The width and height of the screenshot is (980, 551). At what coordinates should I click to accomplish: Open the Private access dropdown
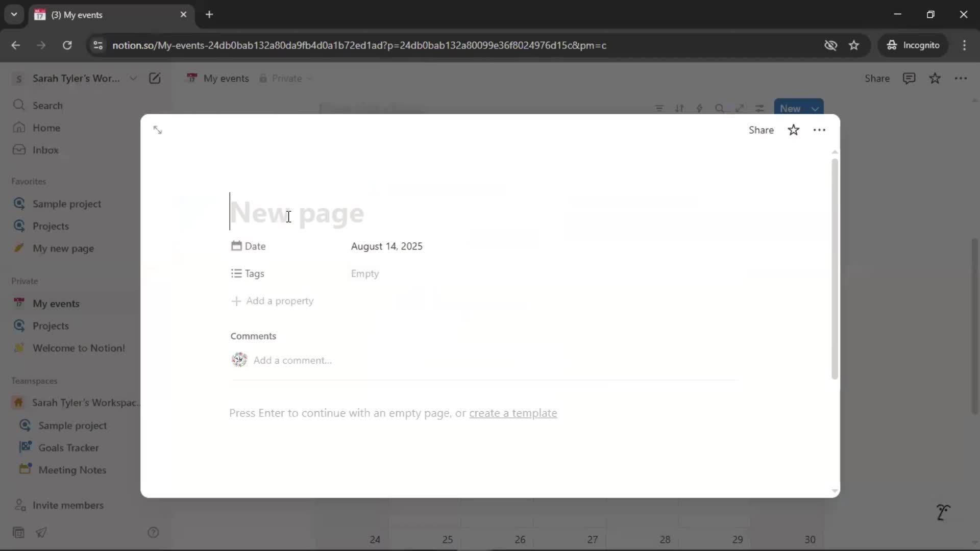[x=286, y=79]
